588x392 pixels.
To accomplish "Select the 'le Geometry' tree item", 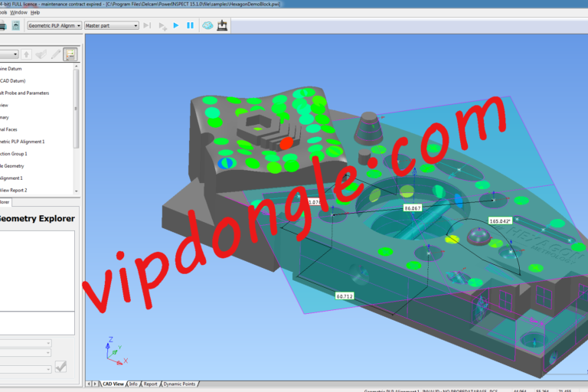I will 12,166.
